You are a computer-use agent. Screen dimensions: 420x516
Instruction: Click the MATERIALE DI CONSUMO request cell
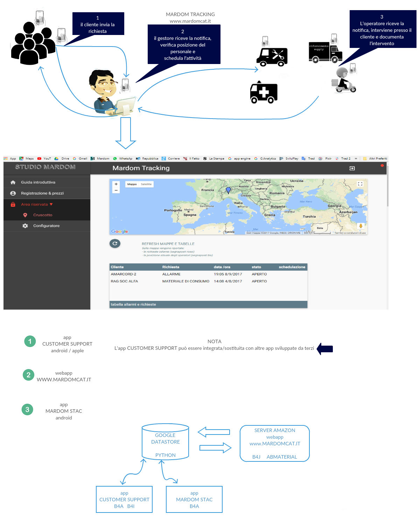pyautogui.click(x=186, y=281)
